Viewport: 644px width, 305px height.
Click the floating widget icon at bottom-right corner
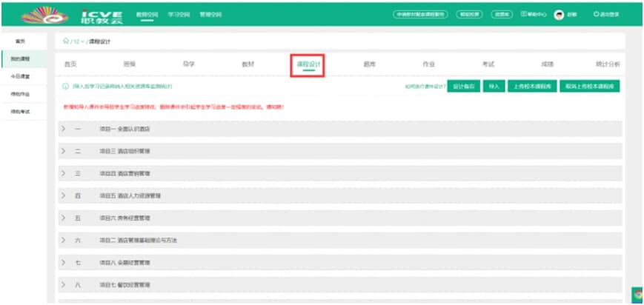[637, 295]
